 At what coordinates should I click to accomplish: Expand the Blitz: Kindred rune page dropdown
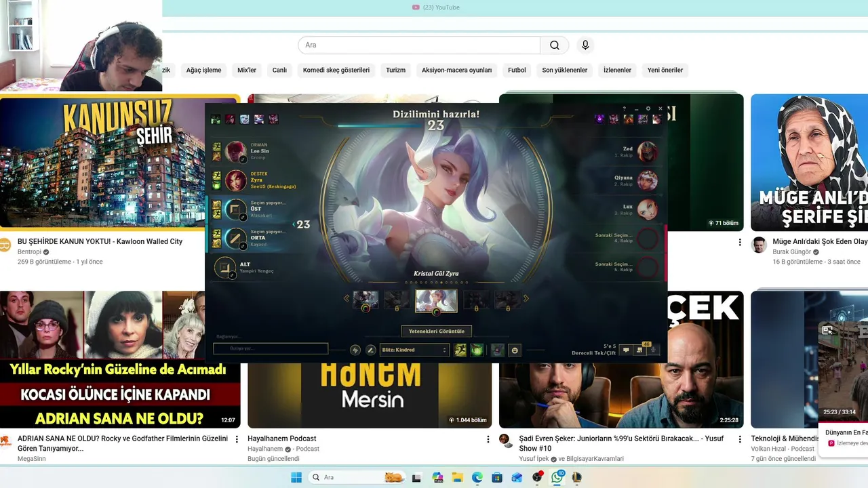[x=414, y=350]
